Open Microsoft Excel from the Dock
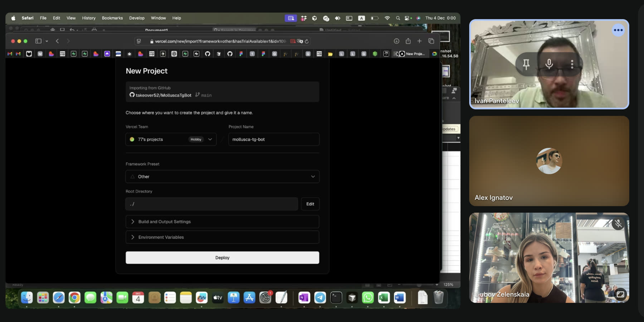644x322 pixels. [x=384, y=298]
